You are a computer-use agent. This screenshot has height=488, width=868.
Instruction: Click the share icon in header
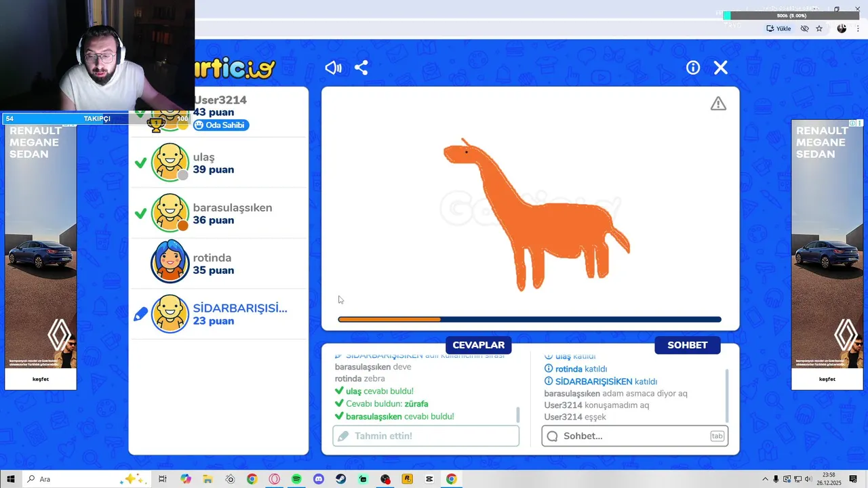click(x=361, y=68)
